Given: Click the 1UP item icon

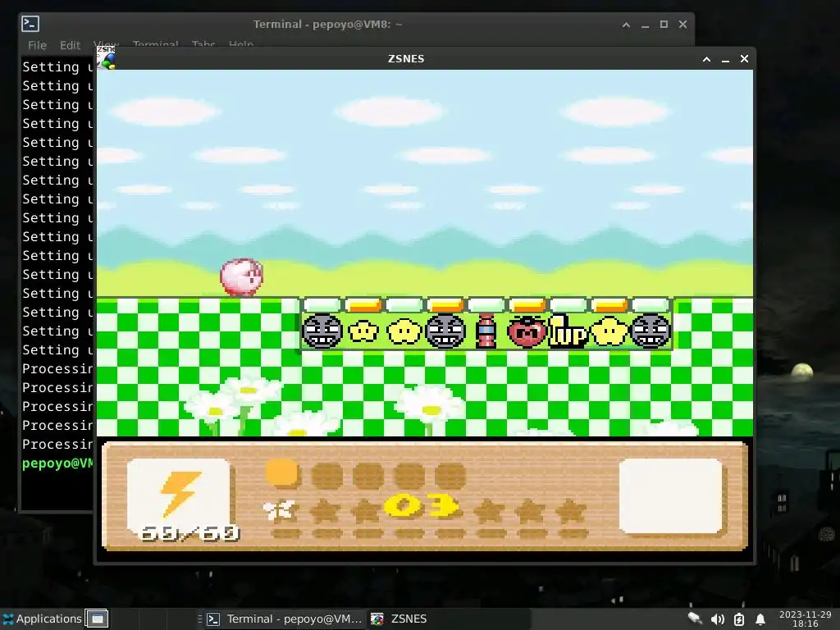Looking at the screenshot, I should click(568, 331).
